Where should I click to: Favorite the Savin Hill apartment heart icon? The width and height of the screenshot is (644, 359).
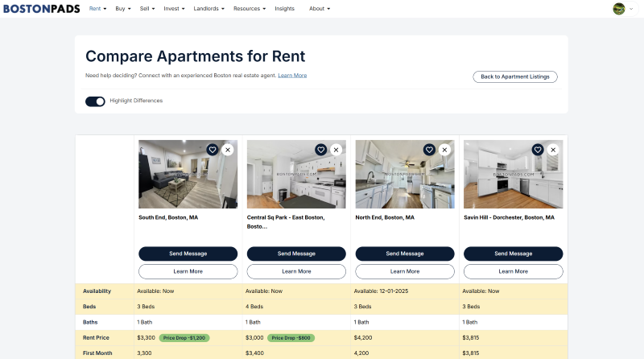click(x=538, y=150)
